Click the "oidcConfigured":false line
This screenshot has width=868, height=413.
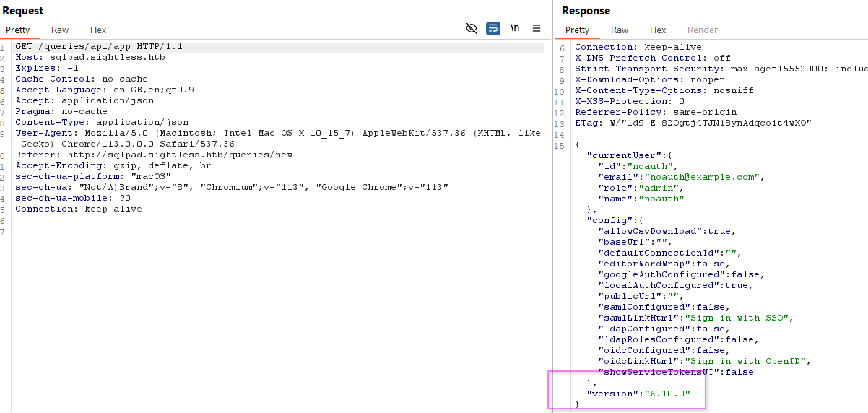pos(664,350)
